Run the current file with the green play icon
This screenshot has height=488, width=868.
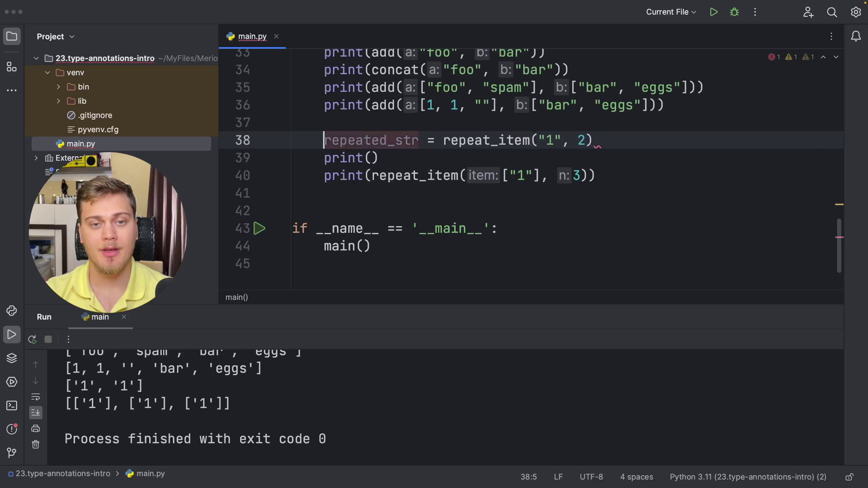(714, 12)
